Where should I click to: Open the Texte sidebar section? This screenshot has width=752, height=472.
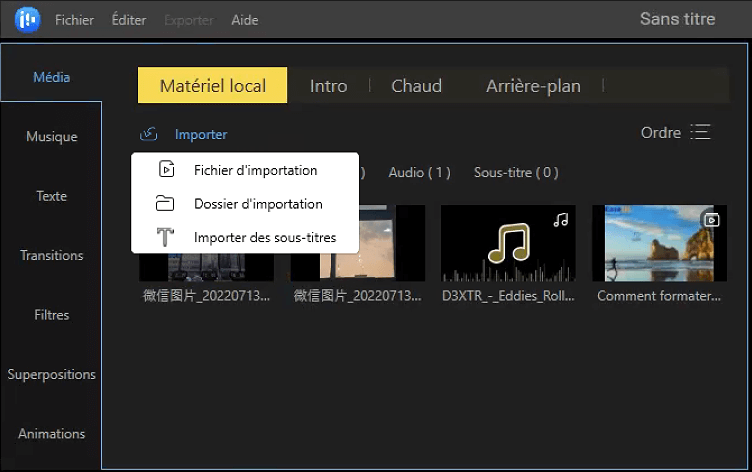click(x=51, y=196)
